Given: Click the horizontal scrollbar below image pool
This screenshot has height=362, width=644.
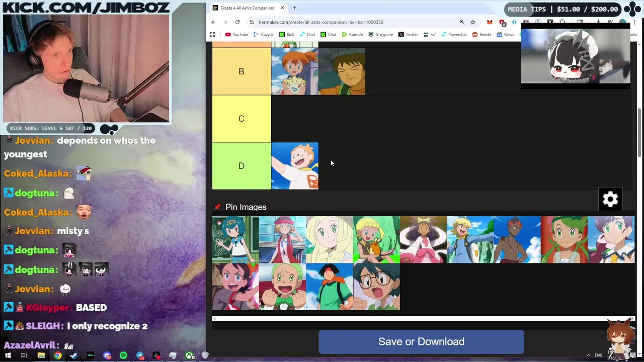Looking at the screenshot, I should tap(424, 319).
